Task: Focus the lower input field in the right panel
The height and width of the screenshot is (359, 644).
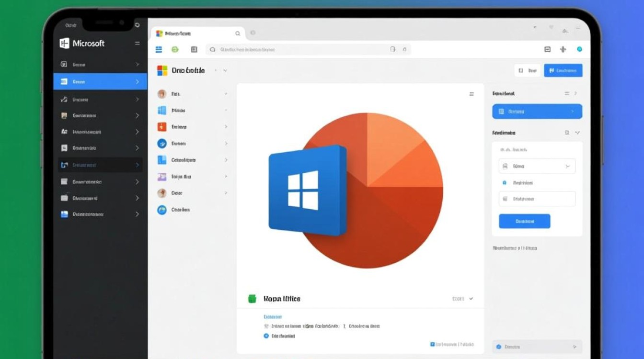Action: point(537,199)
